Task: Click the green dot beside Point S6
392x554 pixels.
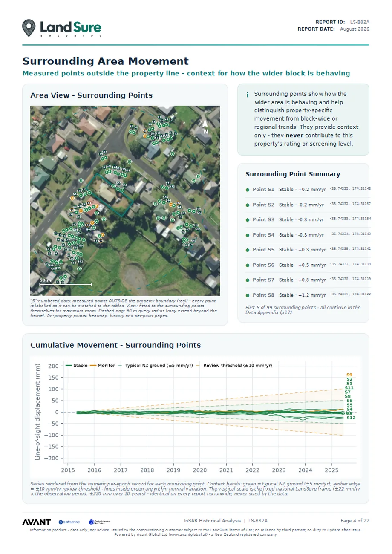Action: tap(248, 265)
